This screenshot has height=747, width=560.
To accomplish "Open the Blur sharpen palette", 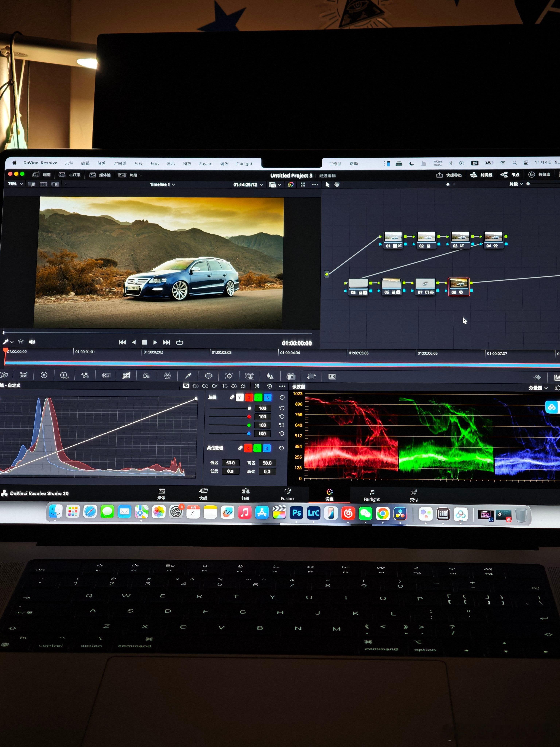I will click(270, 376).
